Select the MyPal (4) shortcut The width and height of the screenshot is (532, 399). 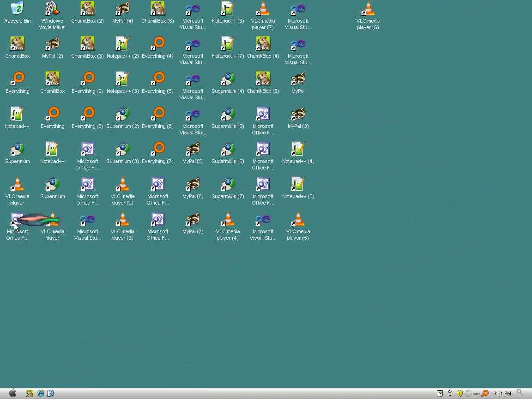click(122, 12)
